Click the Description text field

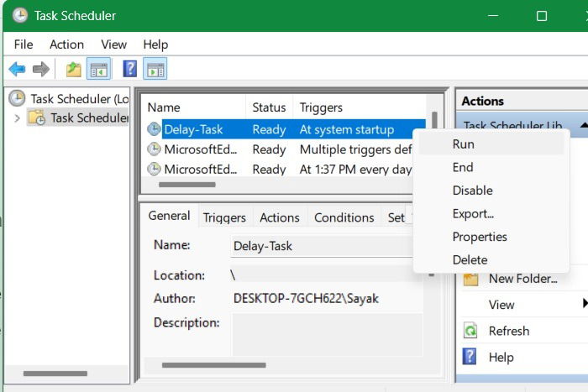327,334
